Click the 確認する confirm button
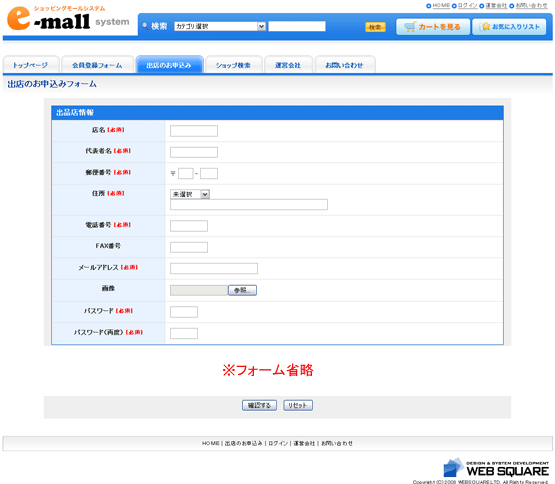This screenshot has height=484, width=555. click(259, 405)
